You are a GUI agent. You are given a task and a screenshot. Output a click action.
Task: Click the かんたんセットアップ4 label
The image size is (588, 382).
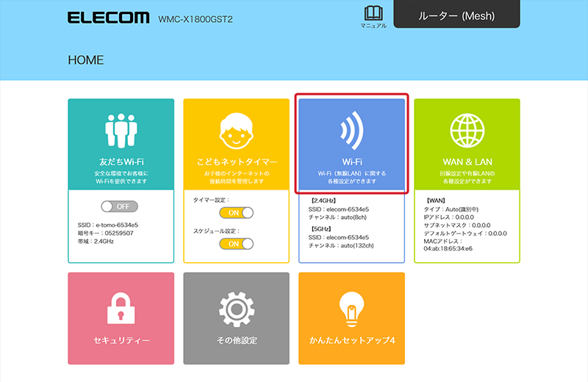pos(352,340)
